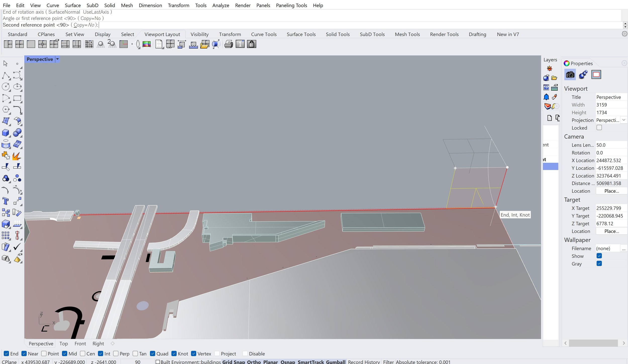Open the File menu

coord(7,5)
